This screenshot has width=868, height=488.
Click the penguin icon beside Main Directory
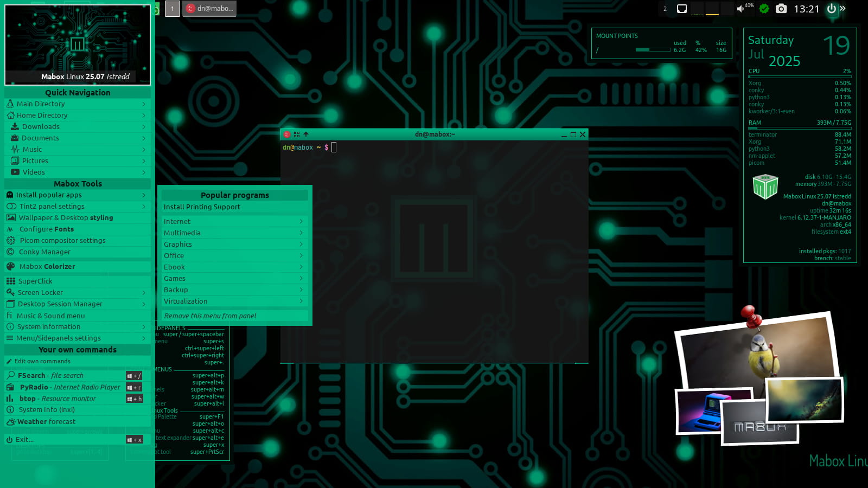tap(10, 104)
